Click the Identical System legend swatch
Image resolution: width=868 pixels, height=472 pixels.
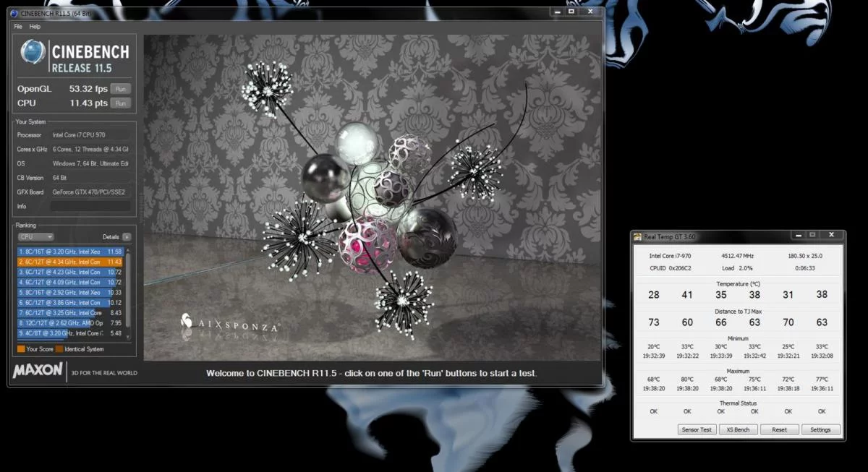click(x=59, y=349)
